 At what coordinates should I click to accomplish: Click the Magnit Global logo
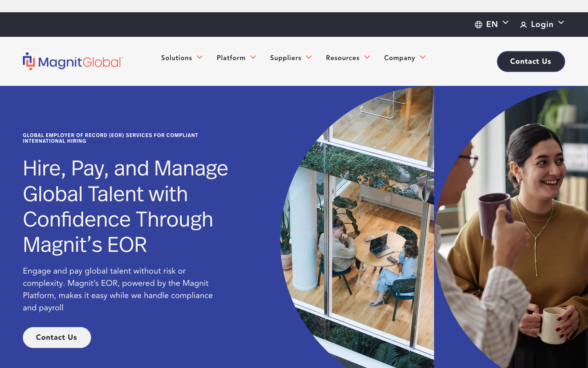click(73, 61)
